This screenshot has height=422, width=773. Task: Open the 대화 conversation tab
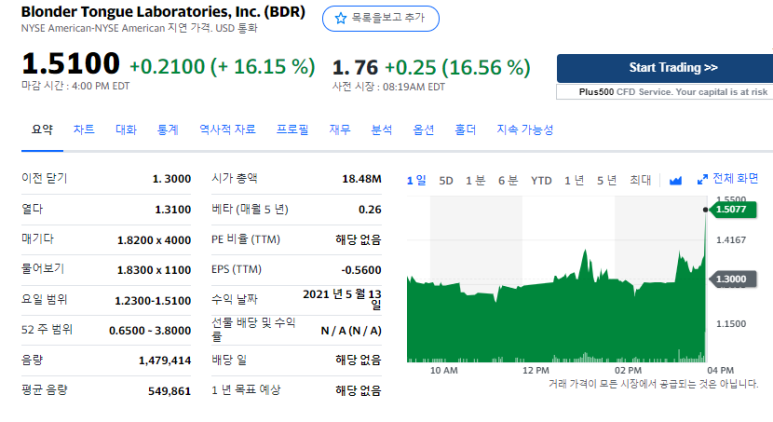[x=126, y=130]
